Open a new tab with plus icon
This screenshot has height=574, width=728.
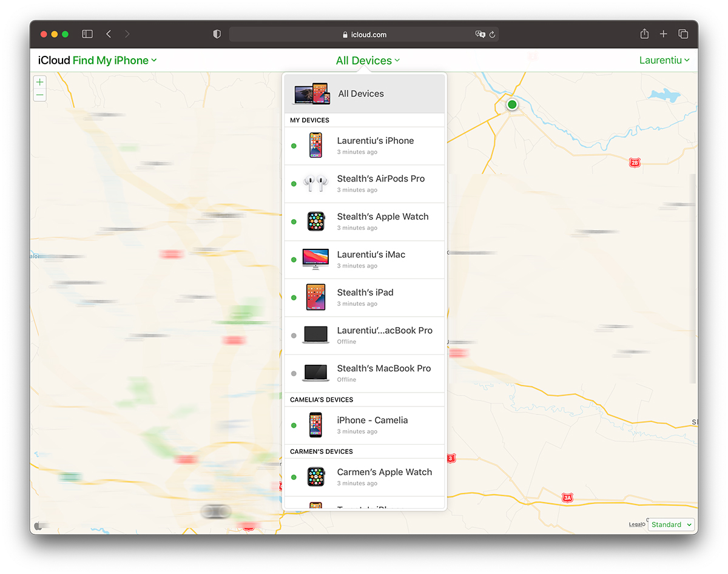tap(663, 34)
